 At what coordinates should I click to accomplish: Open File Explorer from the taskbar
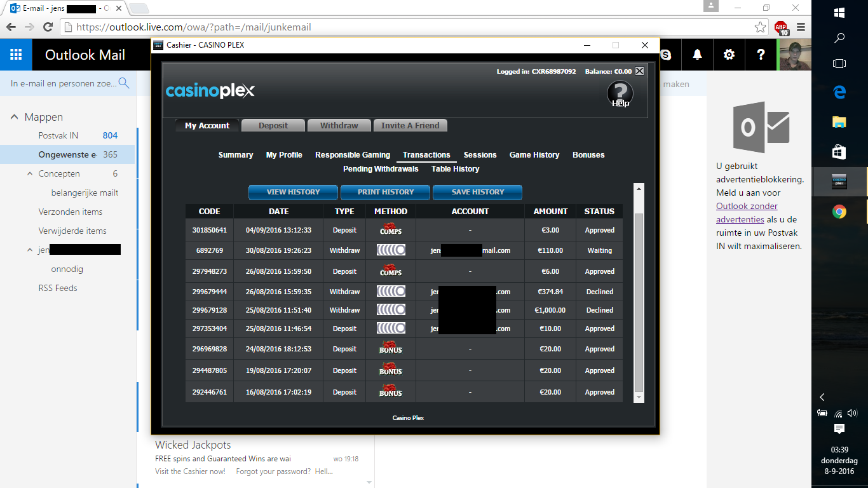pyautogui.click(x=839, y=122)
